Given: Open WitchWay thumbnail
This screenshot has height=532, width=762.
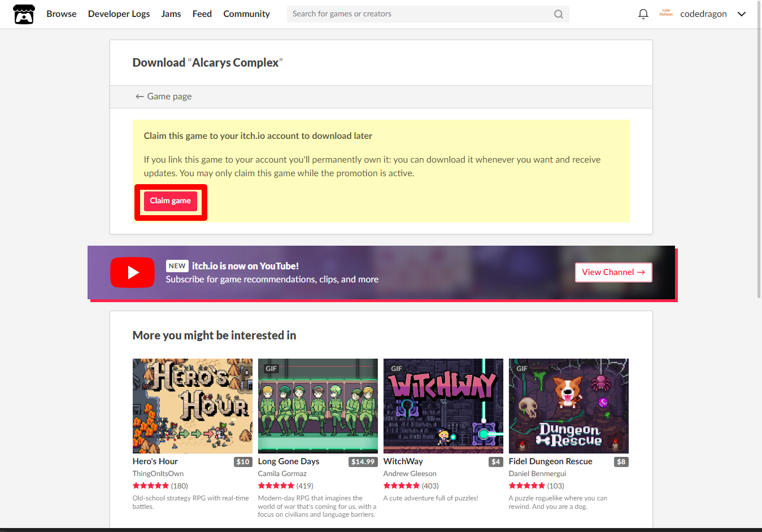Looking at the screenshot, I should click(443, 406).
